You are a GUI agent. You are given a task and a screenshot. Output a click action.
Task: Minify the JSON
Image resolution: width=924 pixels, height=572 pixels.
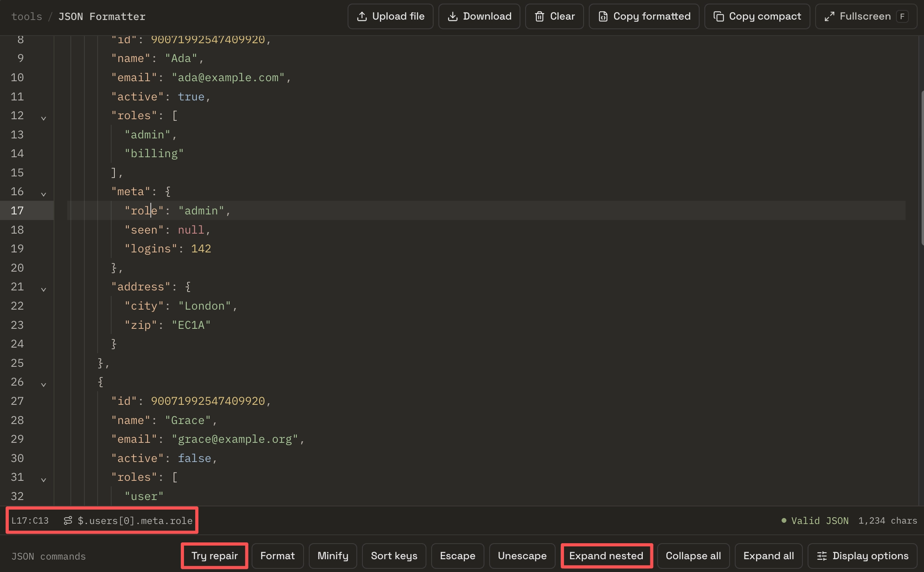tap(333, 556)
